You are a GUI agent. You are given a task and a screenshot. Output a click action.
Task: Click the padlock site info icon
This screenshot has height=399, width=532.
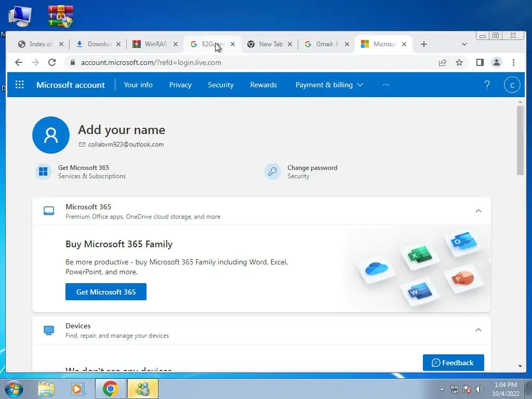(72, 62)
